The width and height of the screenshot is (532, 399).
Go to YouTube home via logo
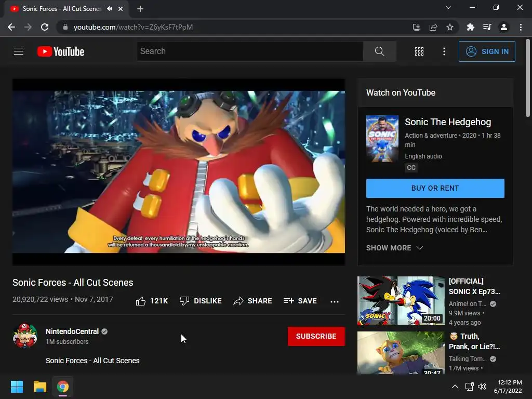click(61, 51)
